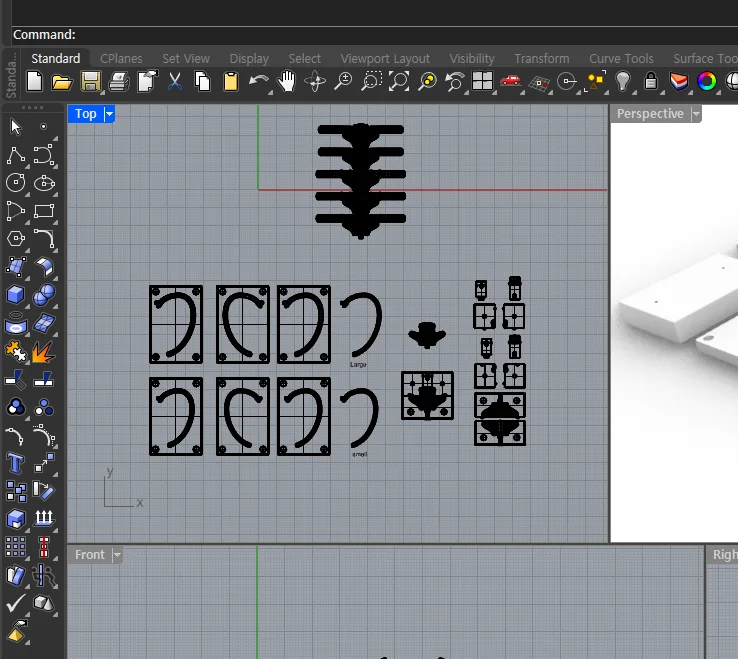
Task: Click the Rectangle drawing tool
Action: tap(43, 211)
